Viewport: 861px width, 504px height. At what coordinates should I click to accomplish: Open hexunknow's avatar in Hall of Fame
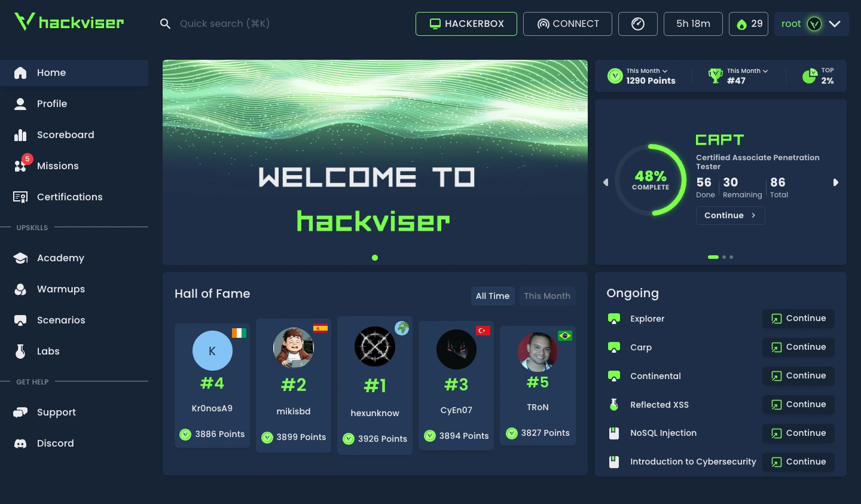click(x=375, y=346)
